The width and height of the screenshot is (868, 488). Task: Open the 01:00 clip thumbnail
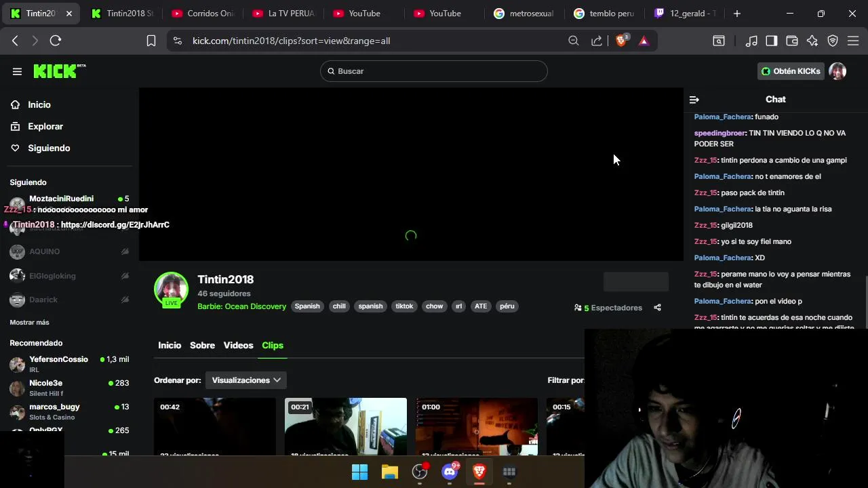477,426
